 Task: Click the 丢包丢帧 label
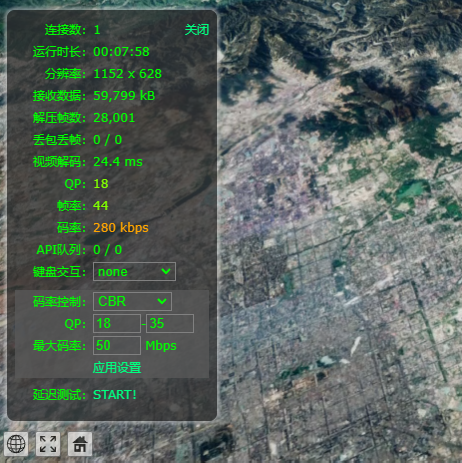[59, 140]
